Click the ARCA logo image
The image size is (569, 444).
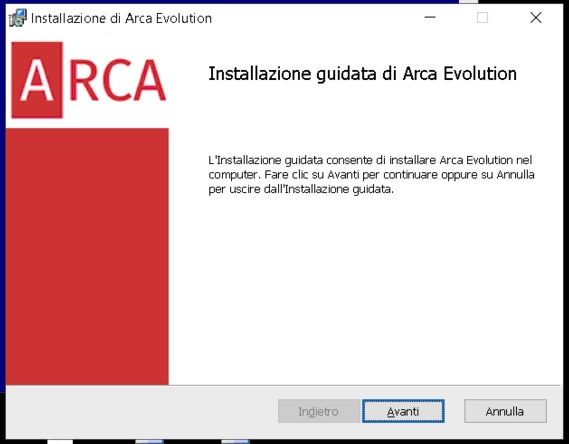89,80
